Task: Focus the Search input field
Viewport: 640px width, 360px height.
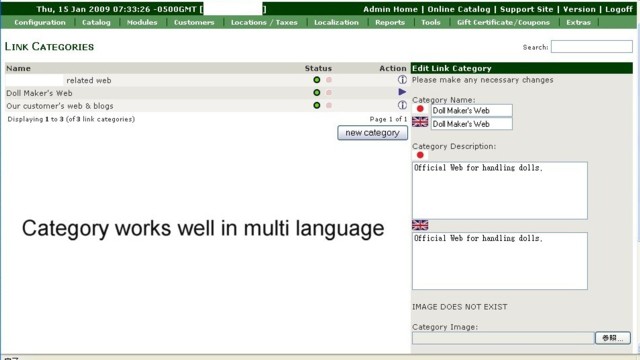Action: [x=591, y=47]
